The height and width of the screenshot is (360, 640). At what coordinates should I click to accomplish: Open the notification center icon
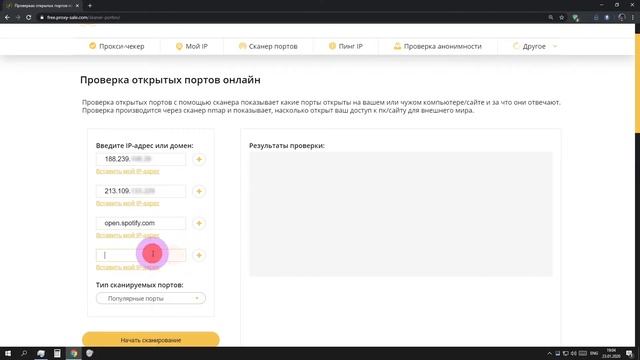629,353
